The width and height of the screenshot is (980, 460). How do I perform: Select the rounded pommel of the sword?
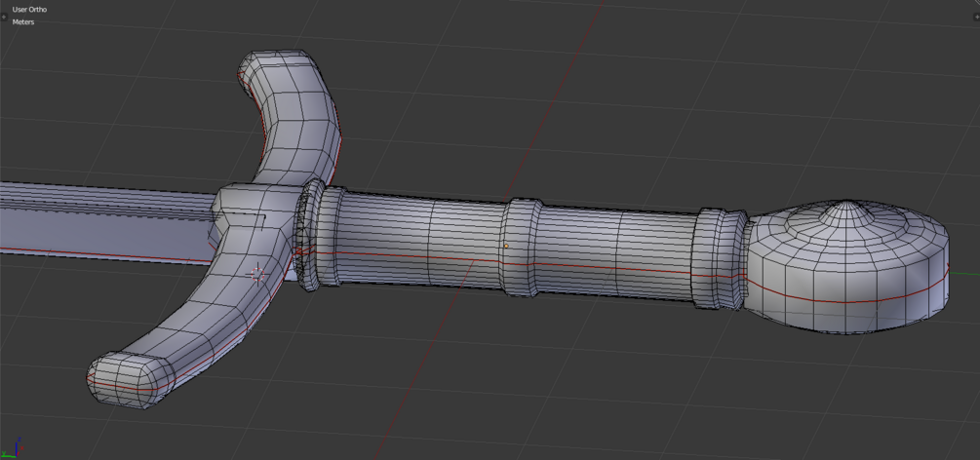point(848,266)
